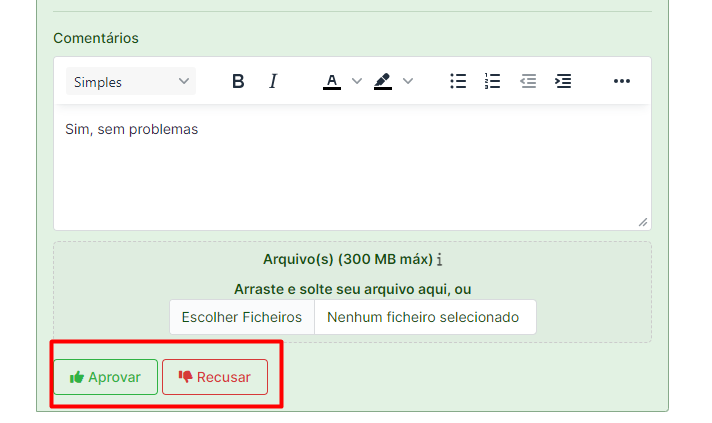Open the three-dots more options menu
The height and width of the screenshot is (423, 712).
click(621, 82)
